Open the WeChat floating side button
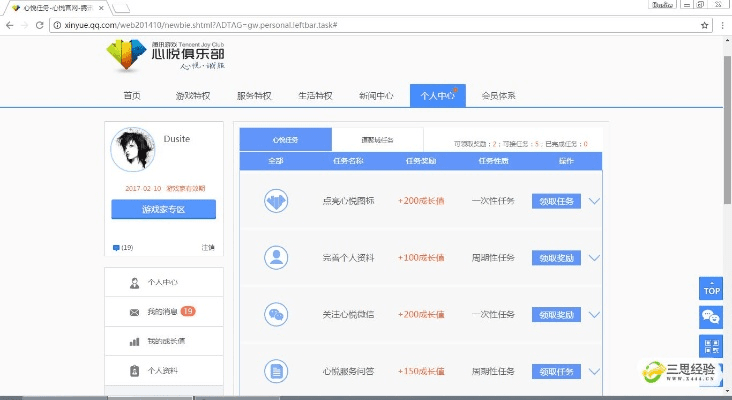The height and width of the screenshot is (400, 732). [711, 317]
